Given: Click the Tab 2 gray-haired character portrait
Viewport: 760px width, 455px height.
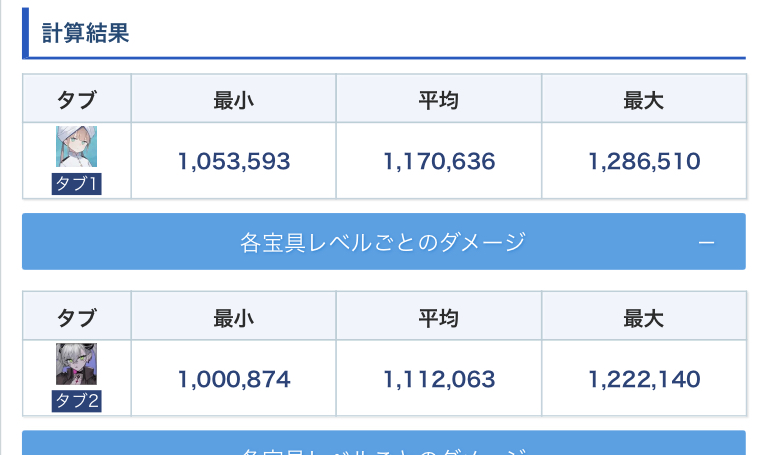Looking at the screenshot, I should click(x=76, y=364).
